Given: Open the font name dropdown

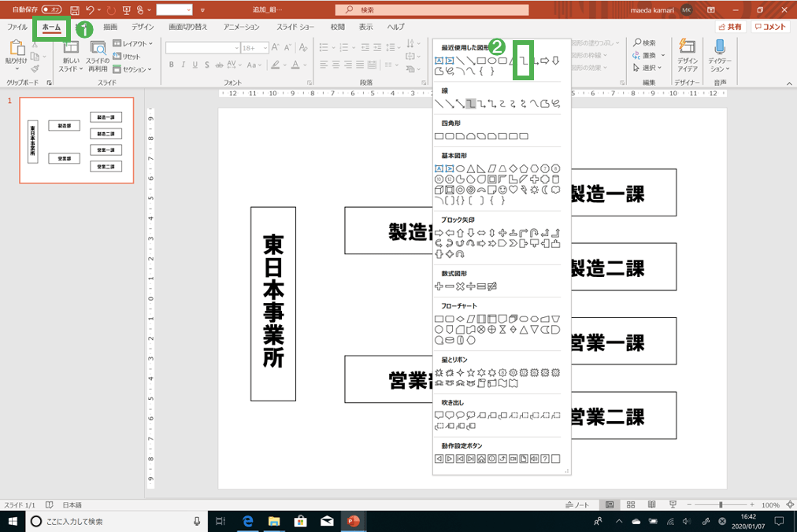Looking at the screenshot, I should tap(237, 48).
